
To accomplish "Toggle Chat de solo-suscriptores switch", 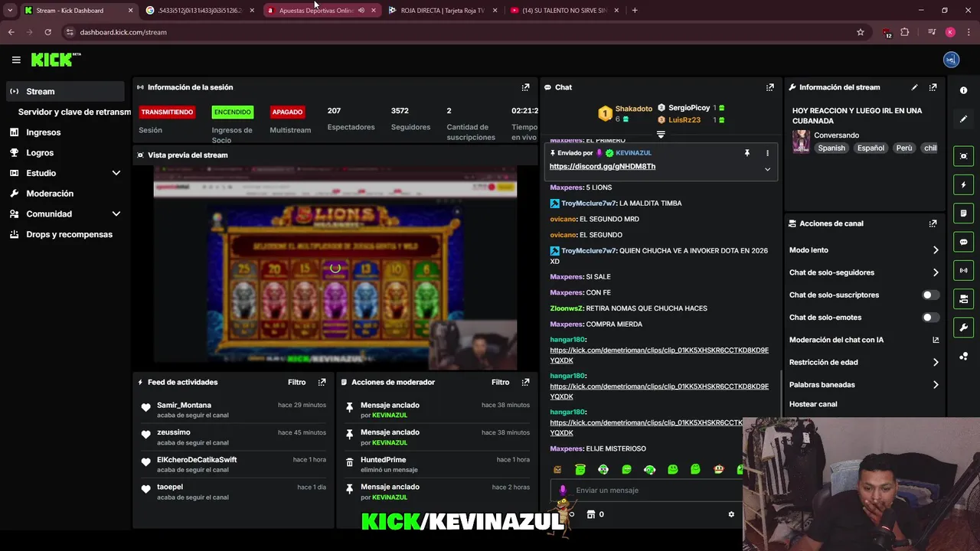I will point(930,295).
